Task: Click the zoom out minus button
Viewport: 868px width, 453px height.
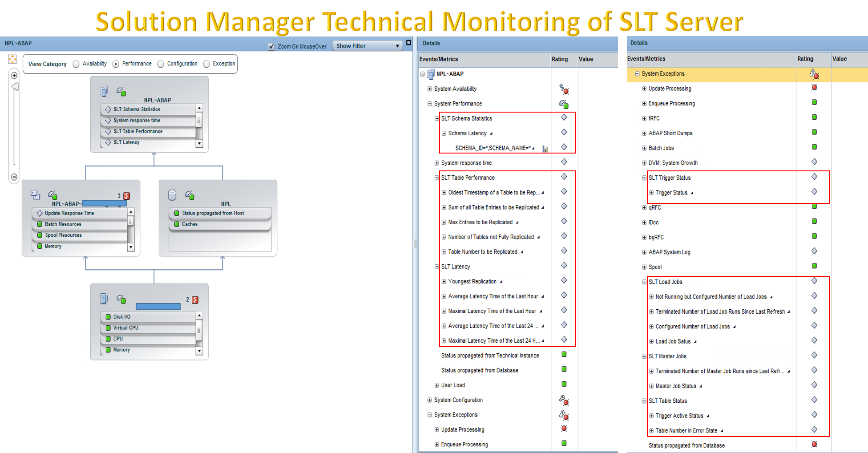Action: 14,178
